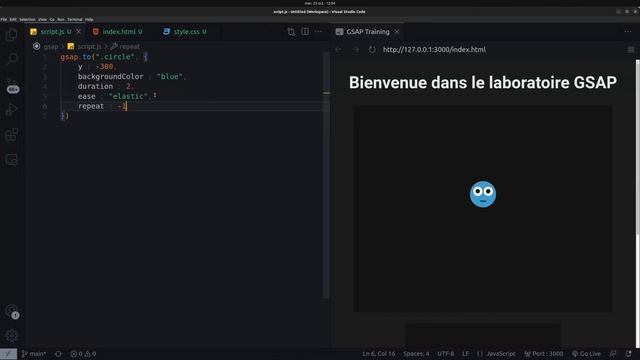Click the repeat breadcrumb symbol
640x360 pixels.
(125, 47)
